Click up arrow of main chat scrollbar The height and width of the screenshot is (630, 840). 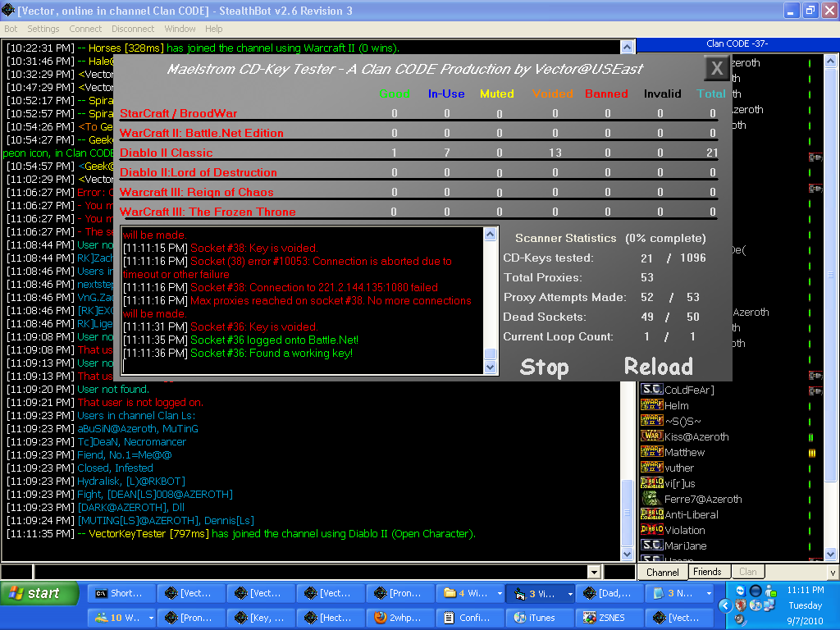click(627, 47)
